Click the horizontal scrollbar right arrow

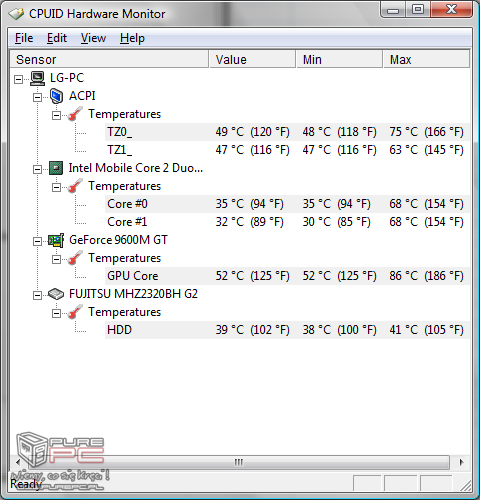pyautogui.click(x=461, y=462)
